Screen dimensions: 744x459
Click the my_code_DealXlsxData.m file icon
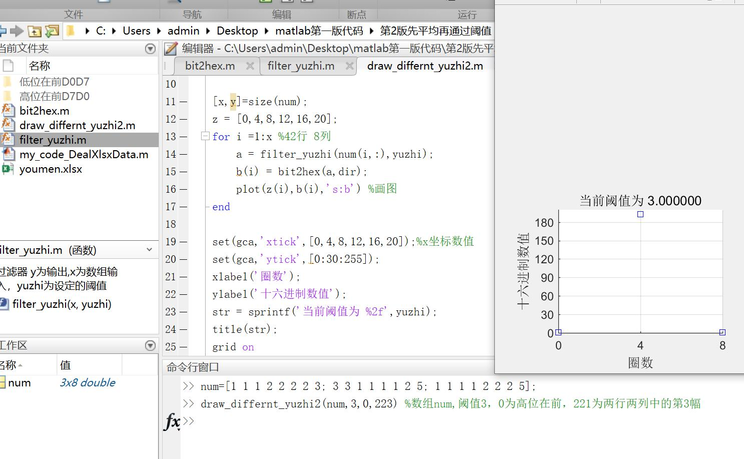8,154
